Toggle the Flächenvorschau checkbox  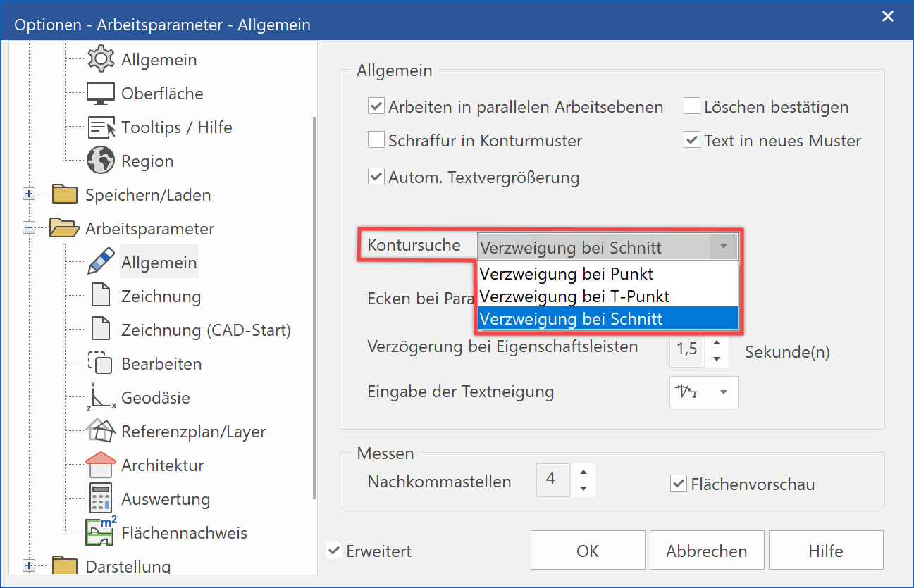coord(679,484)
